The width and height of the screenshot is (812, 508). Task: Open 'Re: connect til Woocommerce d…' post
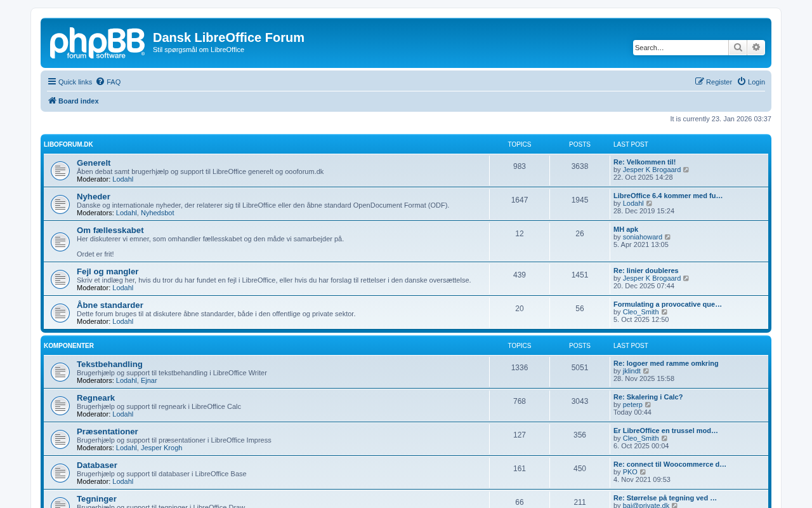pos(670,464)
